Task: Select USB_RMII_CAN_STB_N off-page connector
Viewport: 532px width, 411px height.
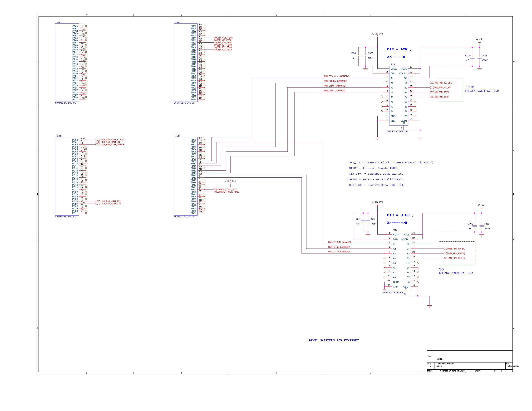Action: point(98,140)
